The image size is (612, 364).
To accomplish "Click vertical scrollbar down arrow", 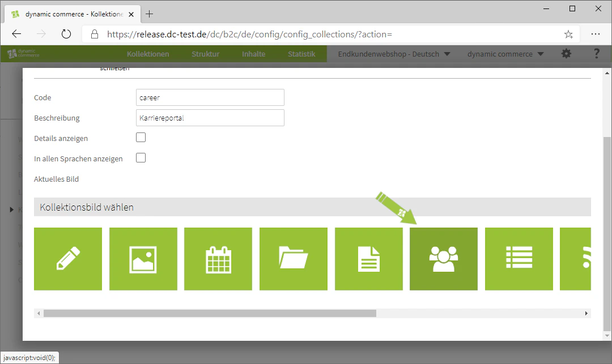I will [x=607, y=336].
